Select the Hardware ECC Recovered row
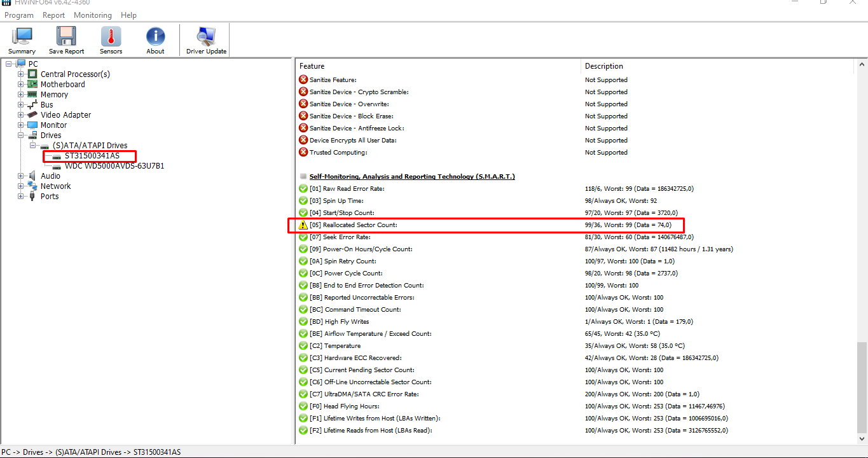868x458 pixels. click(x=575, y=357)
